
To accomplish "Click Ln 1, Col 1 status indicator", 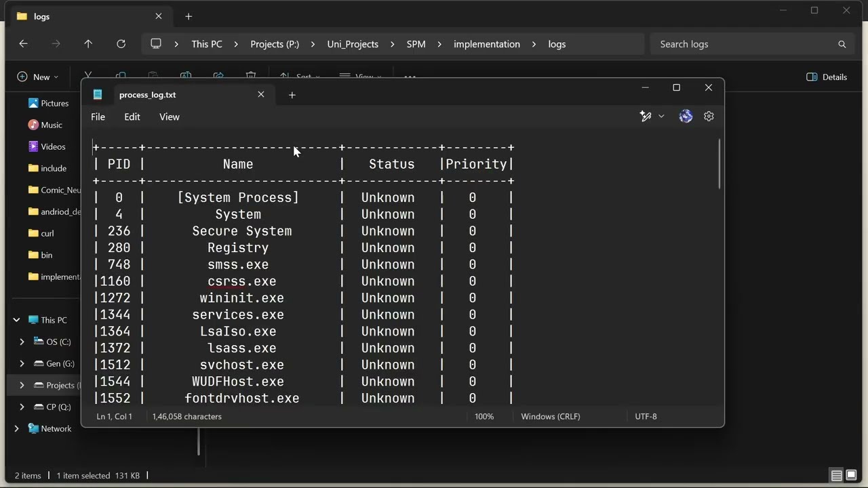I will [115, 416].
